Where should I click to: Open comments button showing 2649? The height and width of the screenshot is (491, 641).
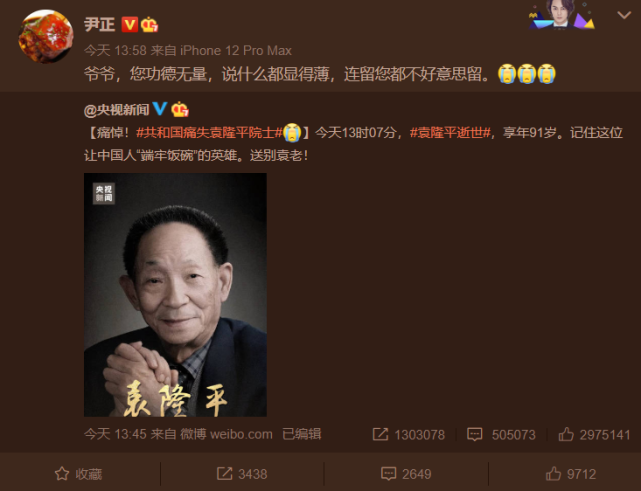pos(406,474)
